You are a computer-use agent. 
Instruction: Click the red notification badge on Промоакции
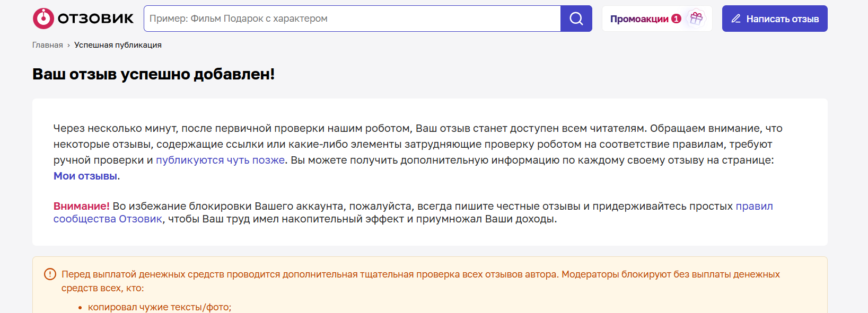[676, 19]
